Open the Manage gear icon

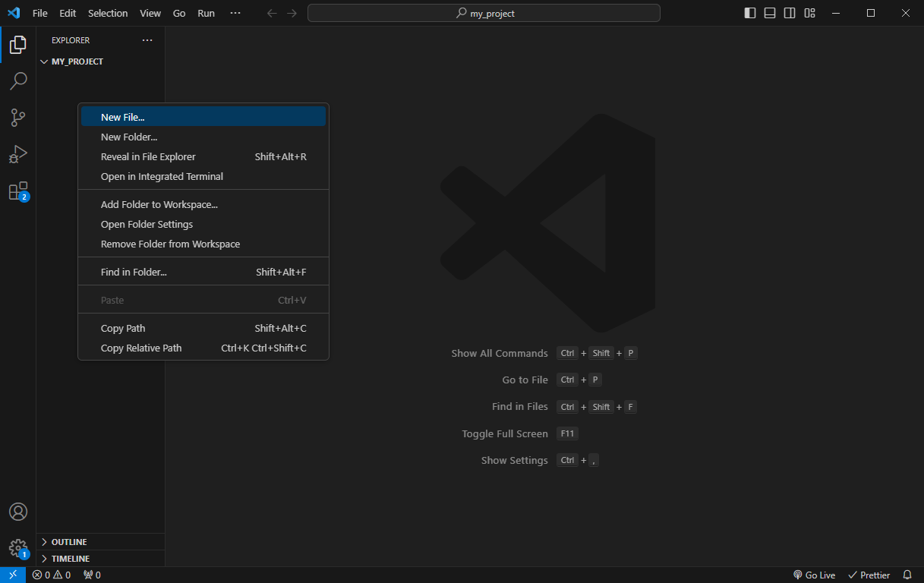click(18, 547)
